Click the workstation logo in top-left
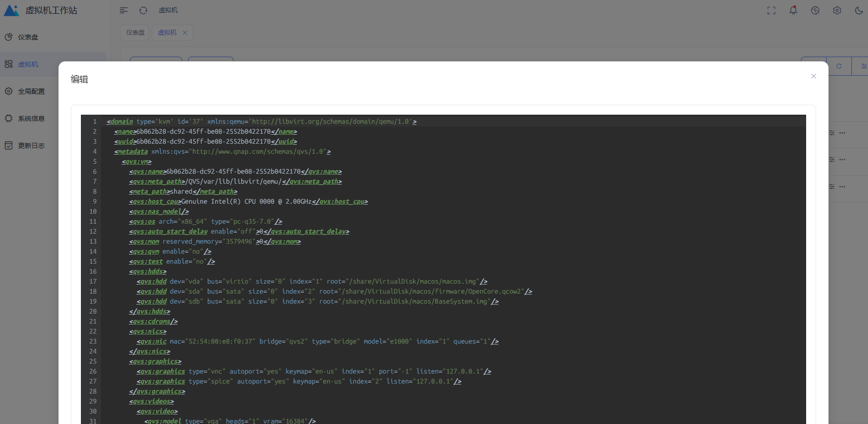 coord(11,10)
